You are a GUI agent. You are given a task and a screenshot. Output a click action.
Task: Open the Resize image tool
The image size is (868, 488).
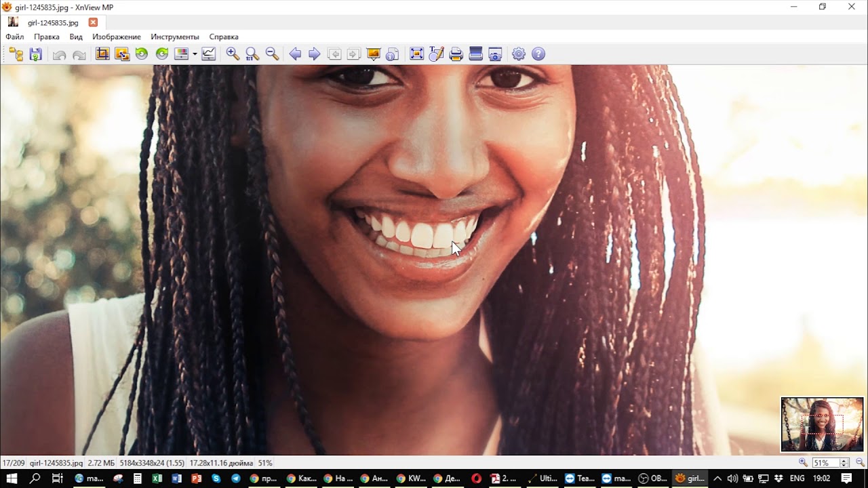(x=122, y=54)
